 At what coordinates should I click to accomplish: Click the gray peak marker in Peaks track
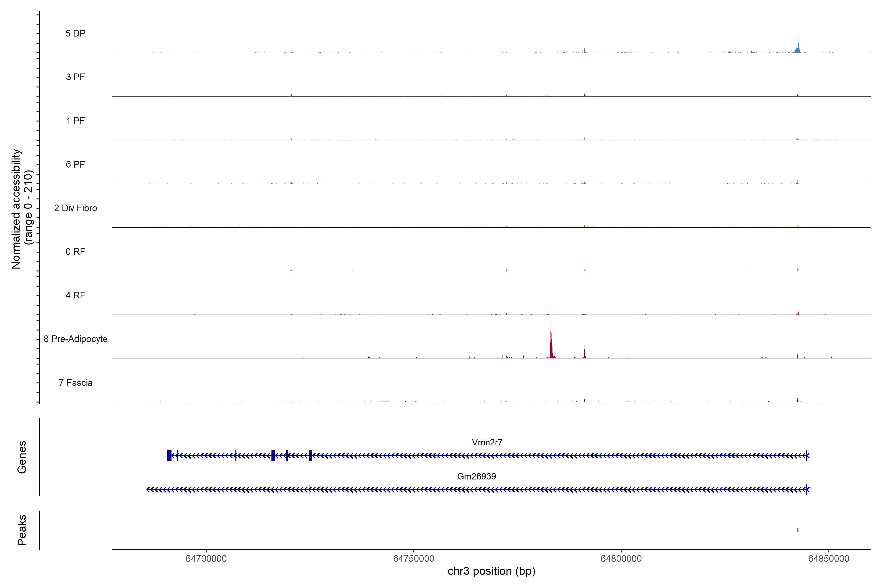797,530
